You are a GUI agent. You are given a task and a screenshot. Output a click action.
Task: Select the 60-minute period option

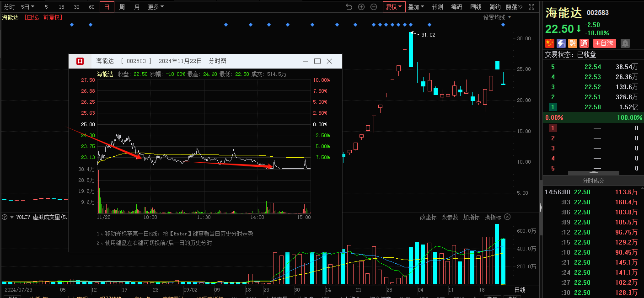pos(91,7)
